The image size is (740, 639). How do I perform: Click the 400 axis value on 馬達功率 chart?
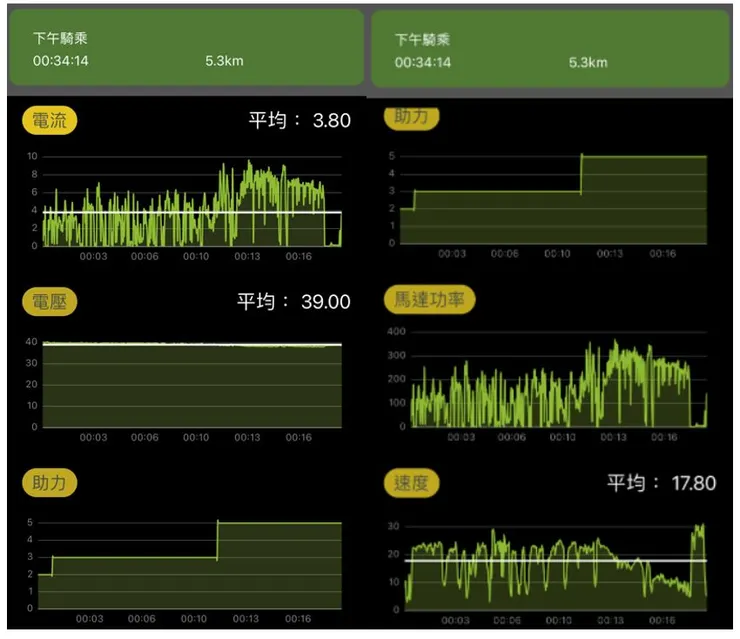pos(396,332)
